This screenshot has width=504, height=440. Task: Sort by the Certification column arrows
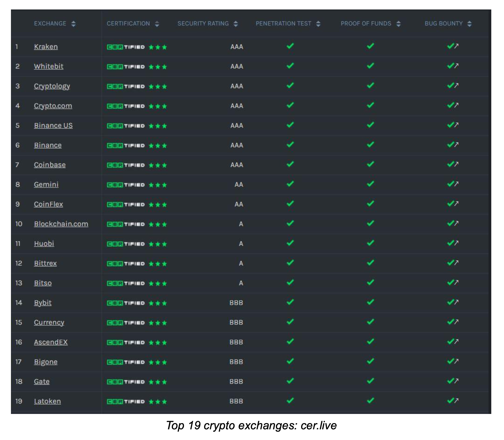pyautogui.click(x=157, y=24)
